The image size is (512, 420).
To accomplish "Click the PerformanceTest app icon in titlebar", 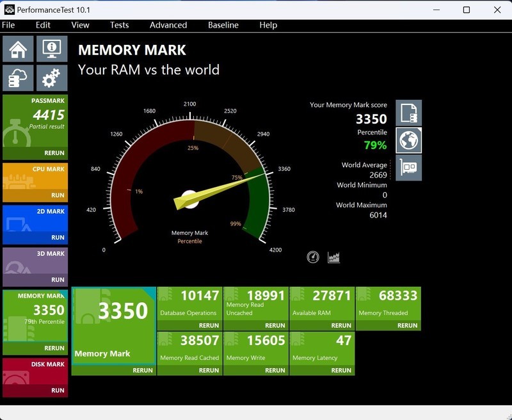I will [9, 9].
